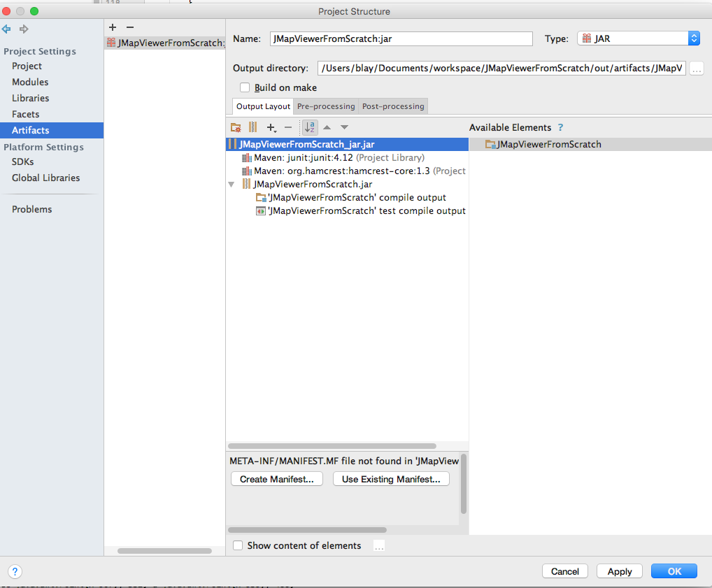The image size is (712, 588).
Task: Add an element via the Output Layout plus icon
Action: (271, 127)
